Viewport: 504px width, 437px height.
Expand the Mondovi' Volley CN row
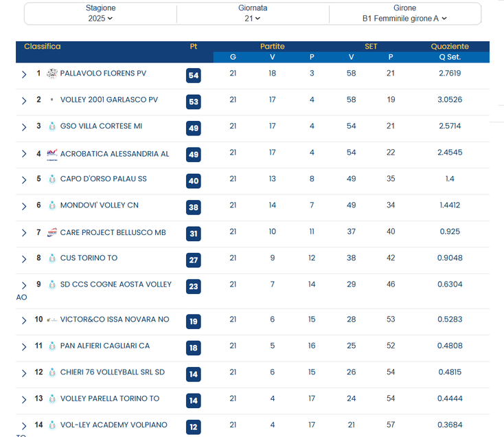coord(24,206)
